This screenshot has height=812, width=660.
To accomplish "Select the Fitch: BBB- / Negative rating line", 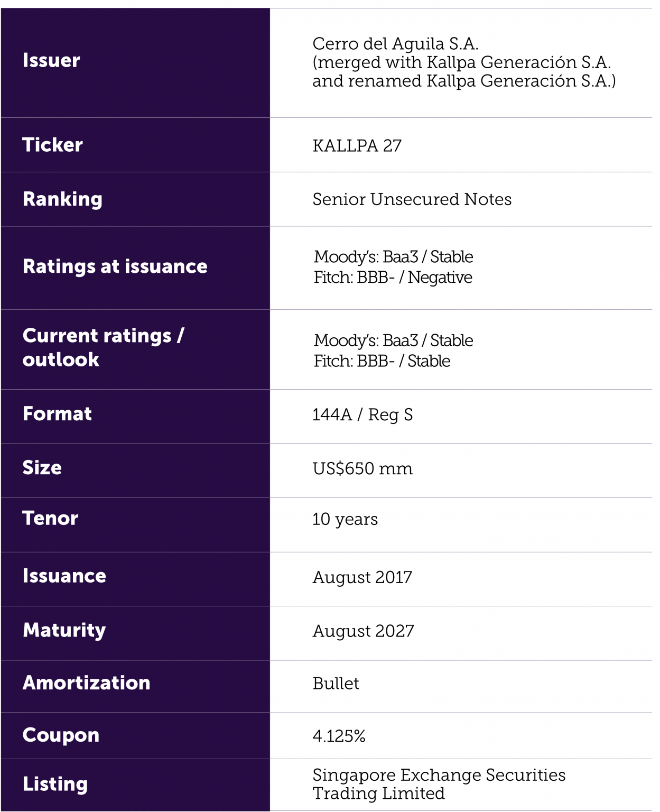I will [393, 278].
